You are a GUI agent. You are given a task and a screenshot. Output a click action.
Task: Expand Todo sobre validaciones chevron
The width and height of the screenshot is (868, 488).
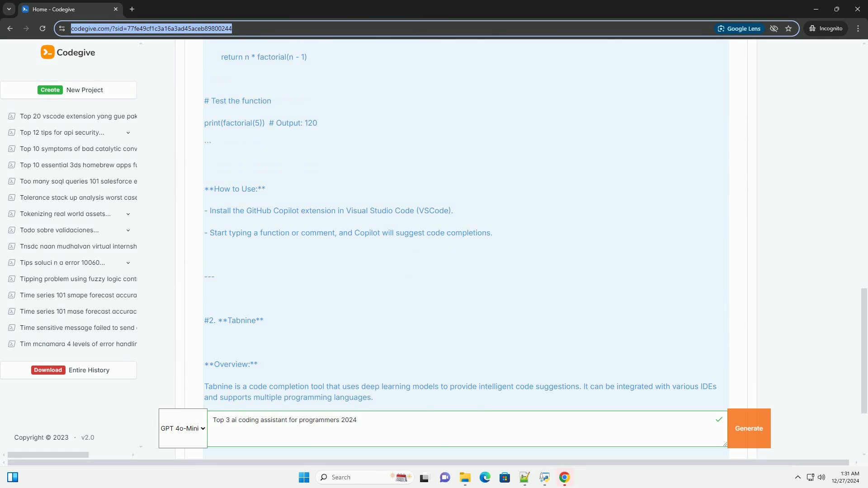click(x=128, y=230)
